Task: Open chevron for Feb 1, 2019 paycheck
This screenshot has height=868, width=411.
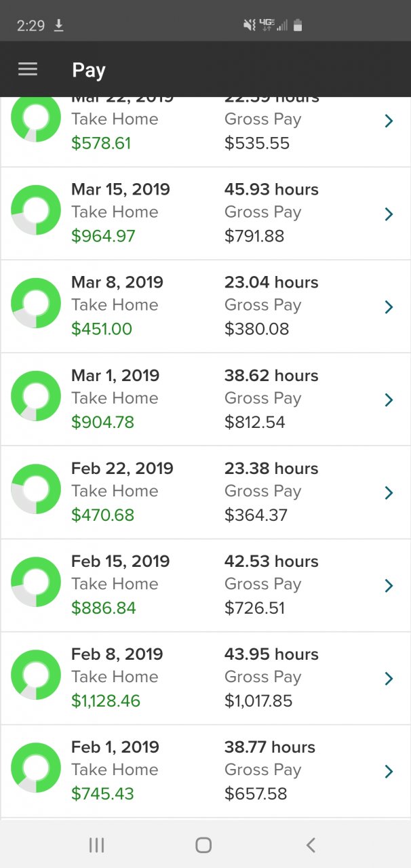Action: 389,772
